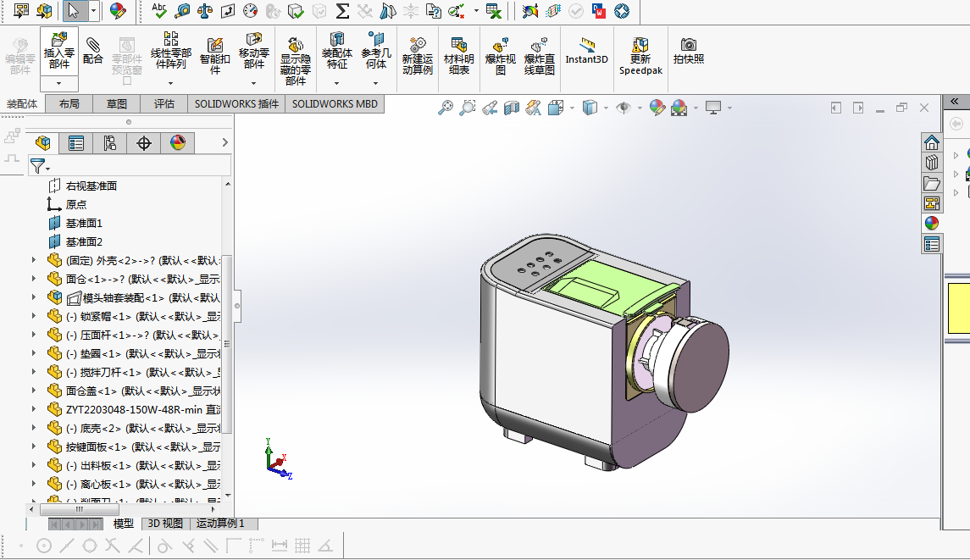Click Update Speedpak (更新 Speedpak)
Image resolution: width=970 pixels, height=560 pixels.
(x=640, y=56)
